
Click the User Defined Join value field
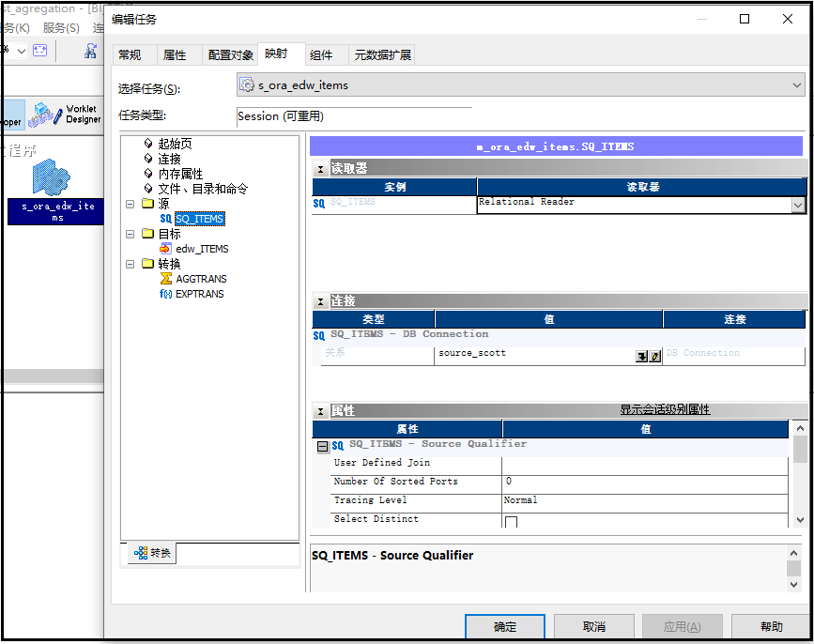[645, 466]
